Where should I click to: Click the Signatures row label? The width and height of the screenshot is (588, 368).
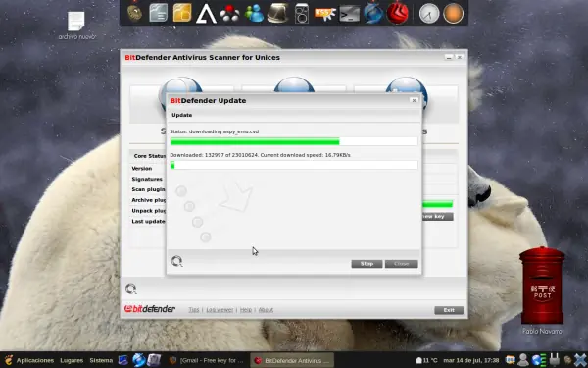147,180
